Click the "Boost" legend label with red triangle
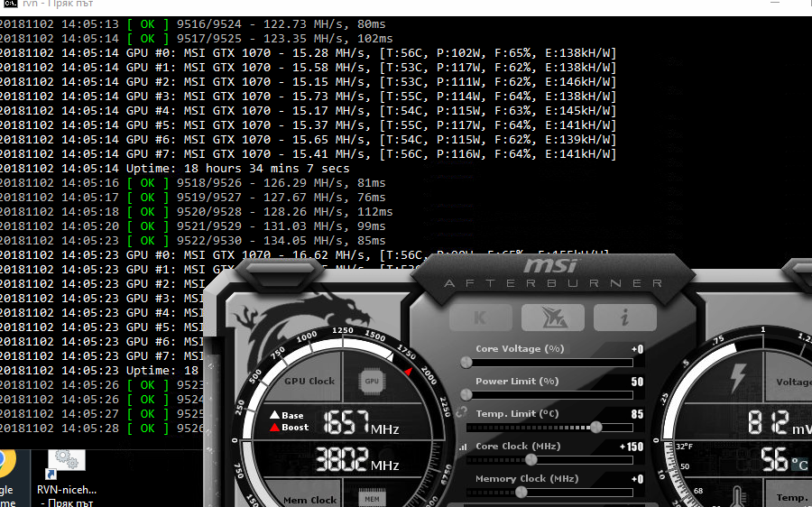 click(289, 428)
